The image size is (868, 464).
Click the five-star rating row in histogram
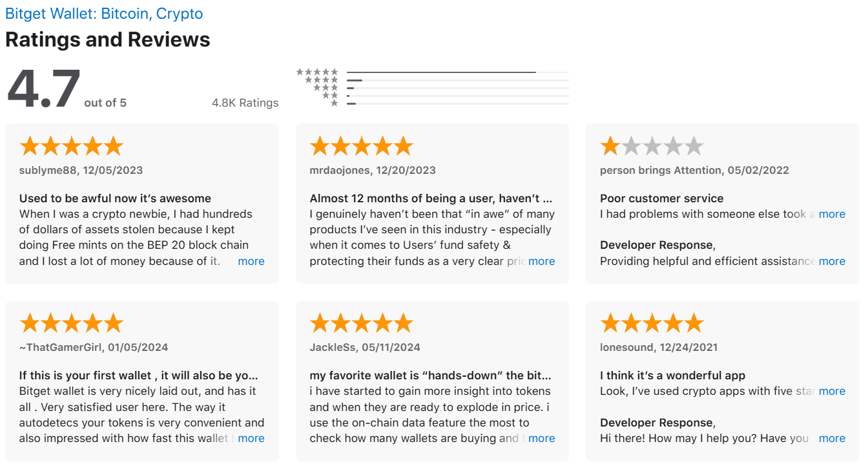point(432,72)
